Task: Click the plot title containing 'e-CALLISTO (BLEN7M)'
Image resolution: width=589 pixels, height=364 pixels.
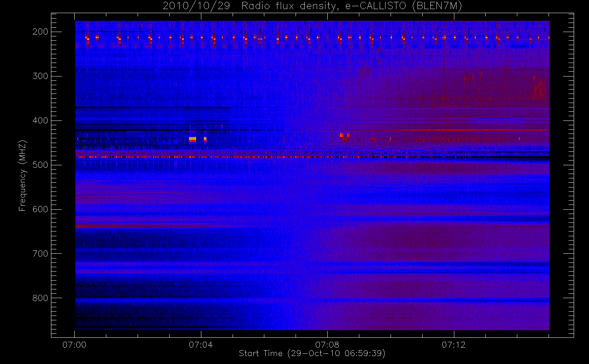Action: tap(312, 6)
